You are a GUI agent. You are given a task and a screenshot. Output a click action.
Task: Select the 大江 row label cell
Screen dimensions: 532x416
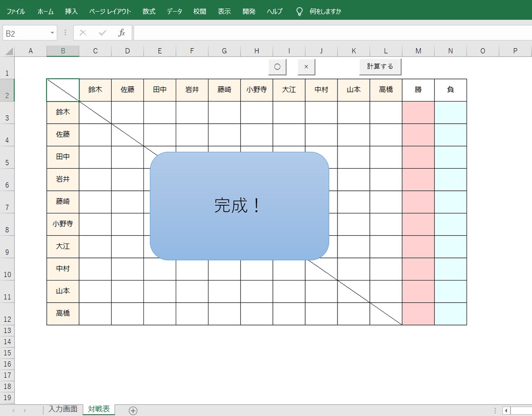point(63,247)
